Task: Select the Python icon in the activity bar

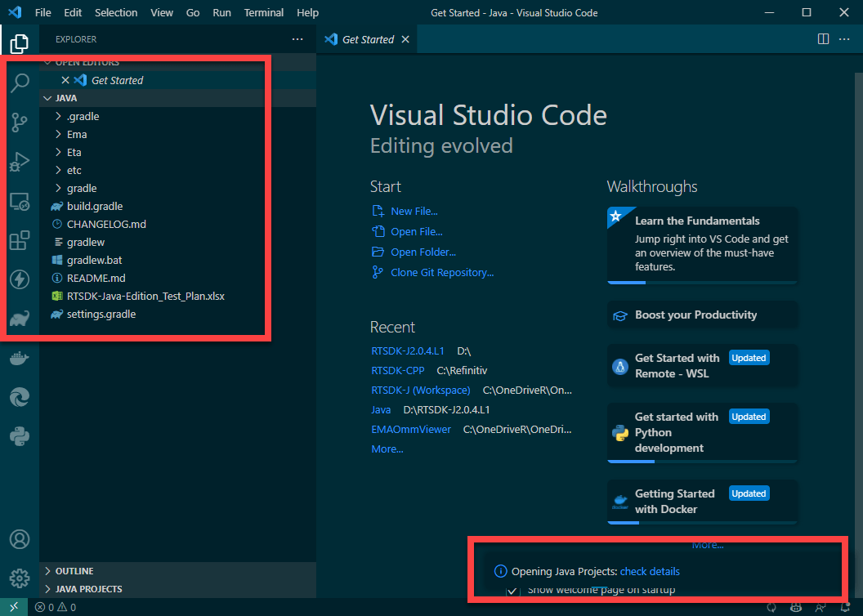Action: pyautogui.click(x=20, y=436)
